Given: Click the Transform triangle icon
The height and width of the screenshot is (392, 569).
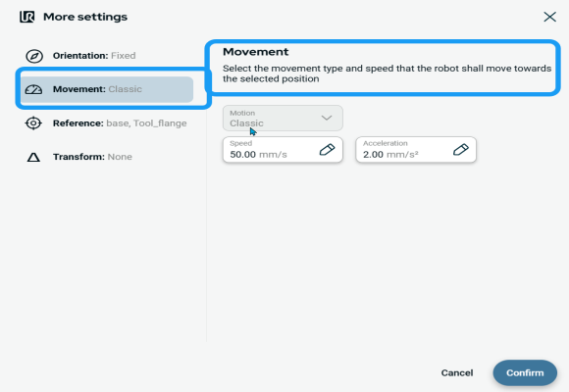Looking at the screenshot, I should click(x=33, y=157).
